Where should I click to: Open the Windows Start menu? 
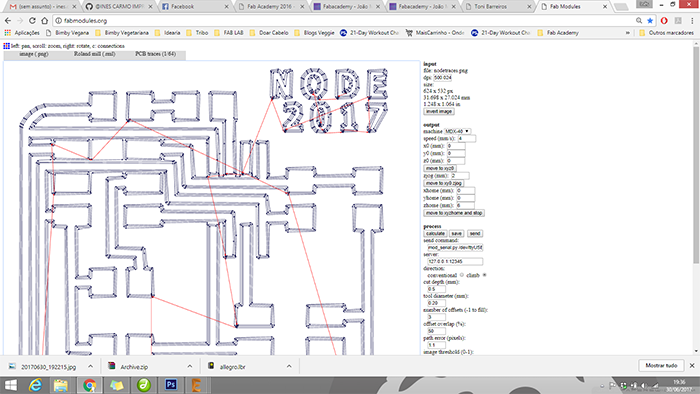click(10, 385)
